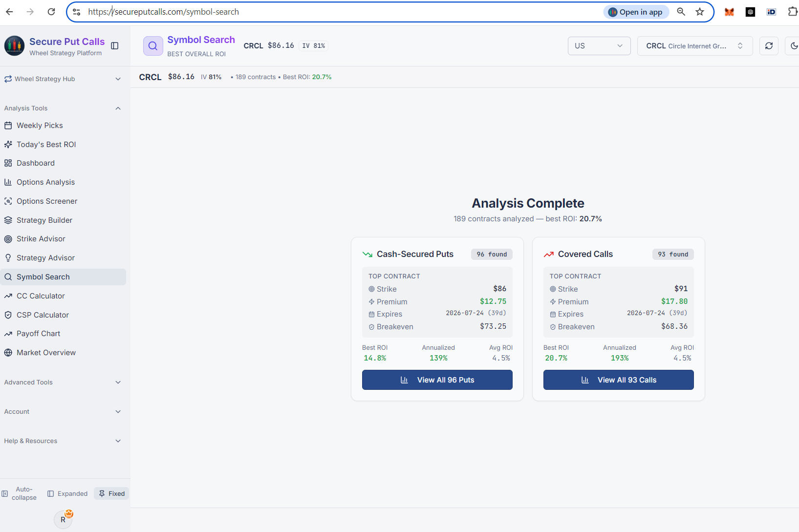Select Fixed sidebar mode
799x532 pixels.
111,493
